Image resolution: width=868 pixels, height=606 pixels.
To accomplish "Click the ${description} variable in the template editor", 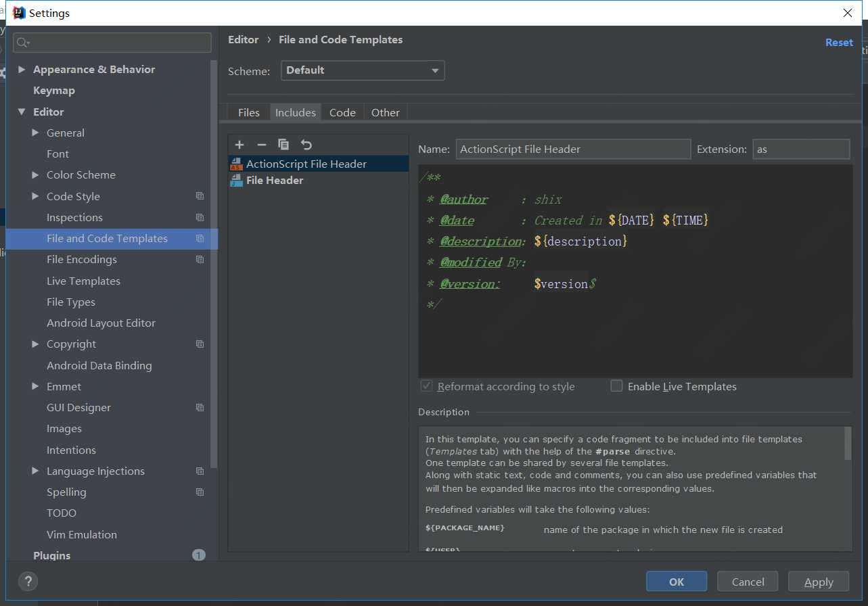I will pyautogui.click(x=580, y=241).
